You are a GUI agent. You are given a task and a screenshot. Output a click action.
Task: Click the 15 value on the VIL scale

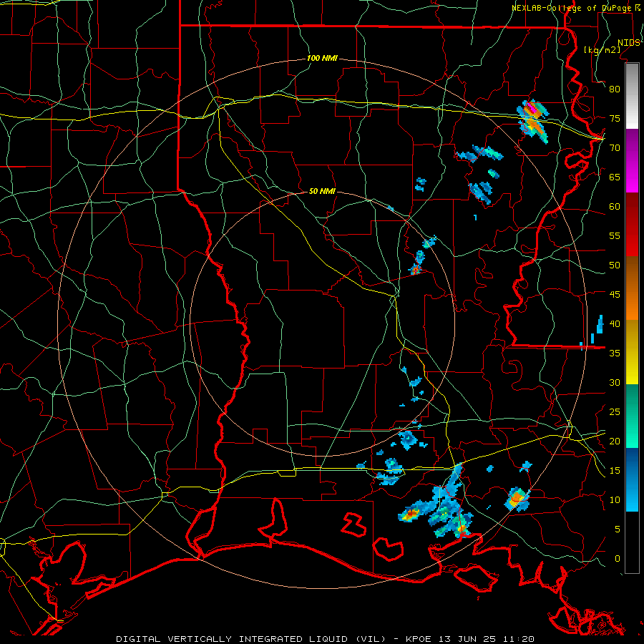[615, 471]
